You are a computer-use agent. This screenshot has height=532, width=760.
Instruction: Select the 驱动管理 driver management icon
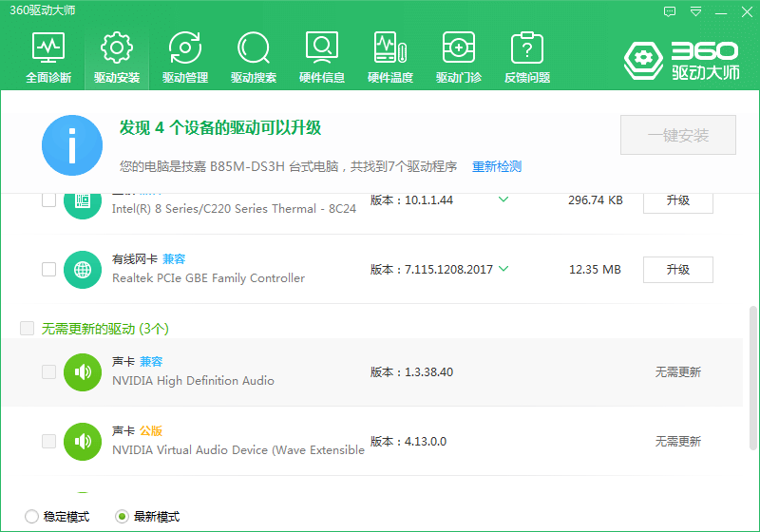tap(184, 57)
